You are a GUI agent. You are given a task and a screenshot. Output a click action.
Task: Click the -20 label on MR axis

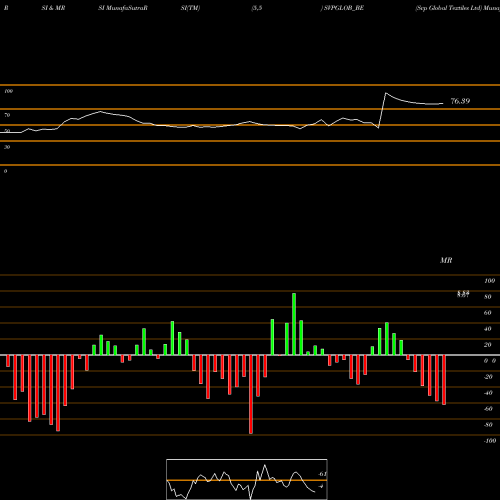click(x=488, y=377)
